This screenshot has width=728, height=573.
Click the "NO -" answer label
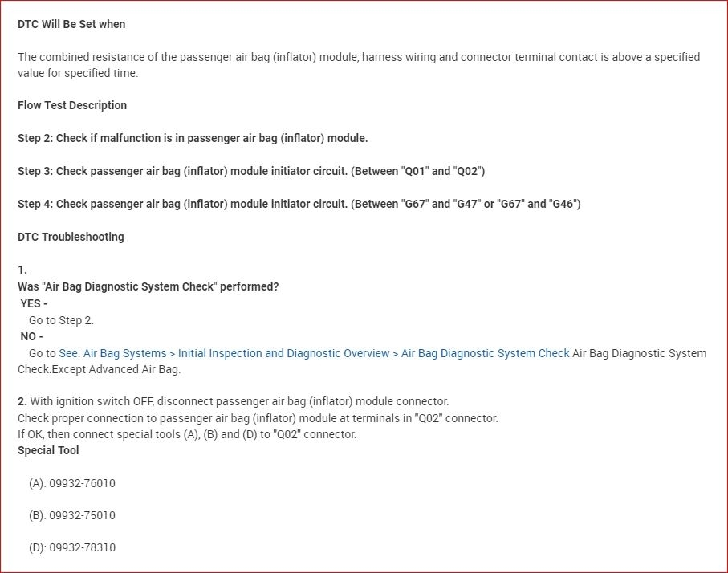32,336
